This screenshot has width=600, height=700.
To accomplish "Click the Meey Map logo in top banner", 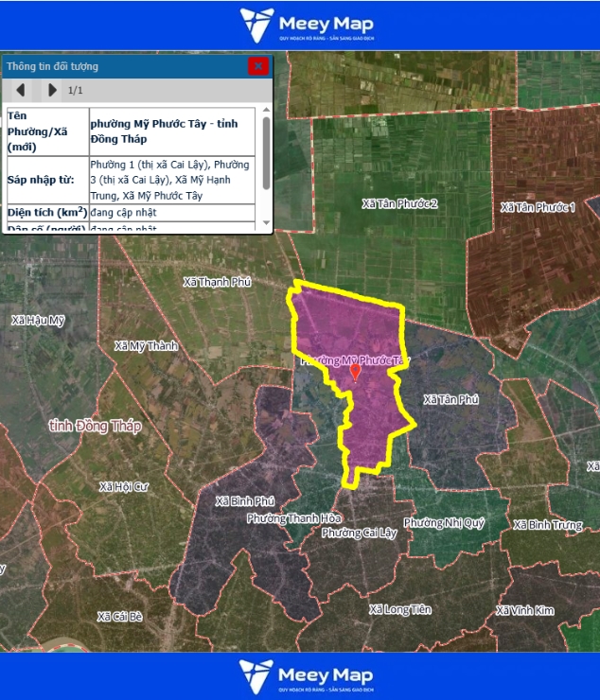I will [306, 26].
